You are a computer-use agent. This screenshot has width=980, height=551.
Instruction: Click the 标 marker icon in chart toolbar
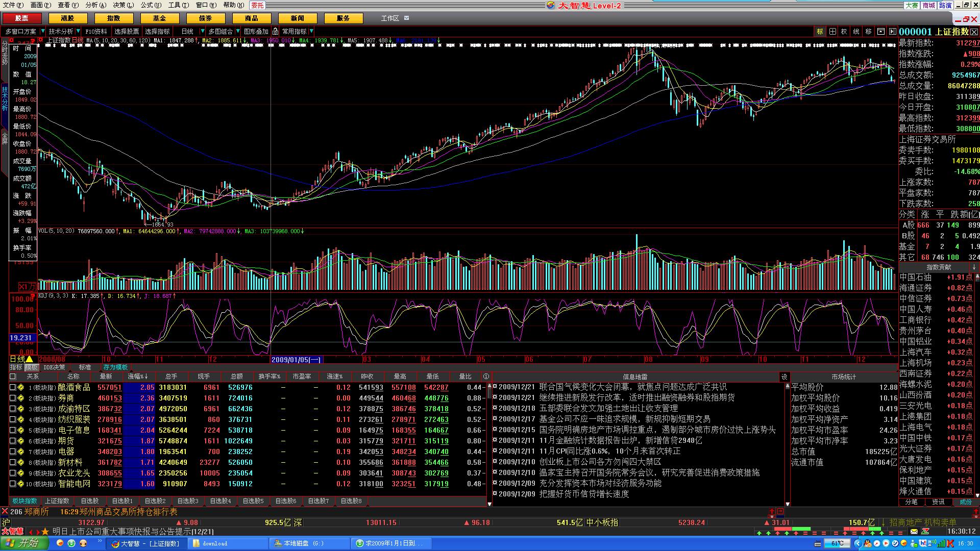coord(820,32)
